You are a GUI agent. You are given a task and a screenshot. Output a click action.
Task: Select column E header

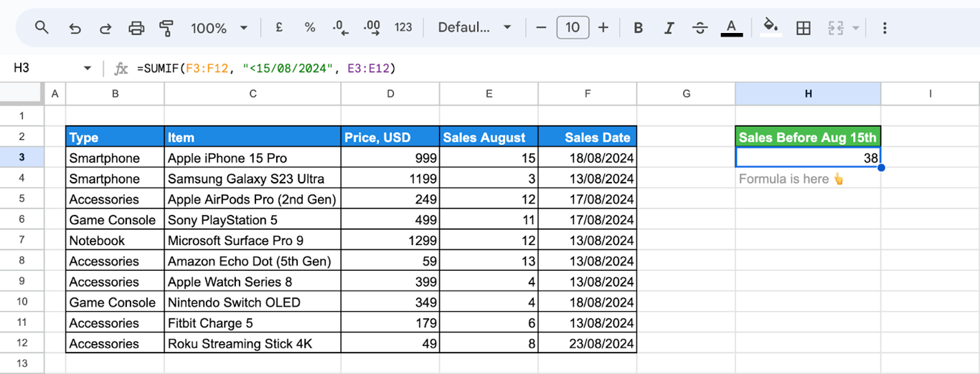[x=489, y=94]
